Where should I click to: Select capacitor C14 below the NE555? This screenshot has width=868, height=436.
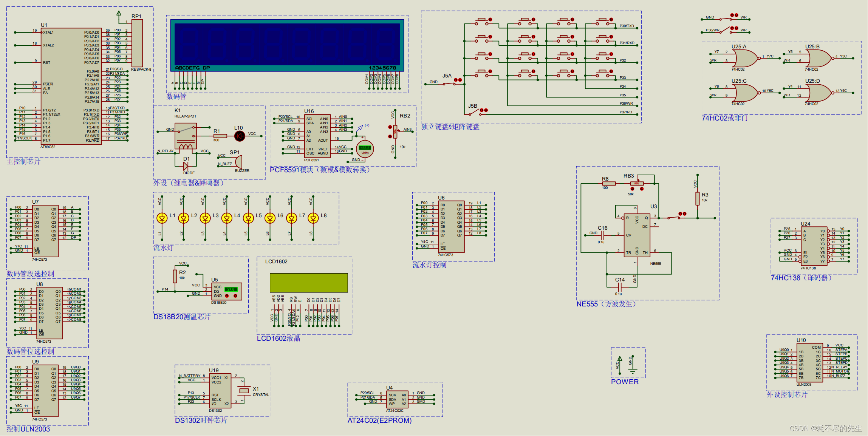[x=620, y=287]
